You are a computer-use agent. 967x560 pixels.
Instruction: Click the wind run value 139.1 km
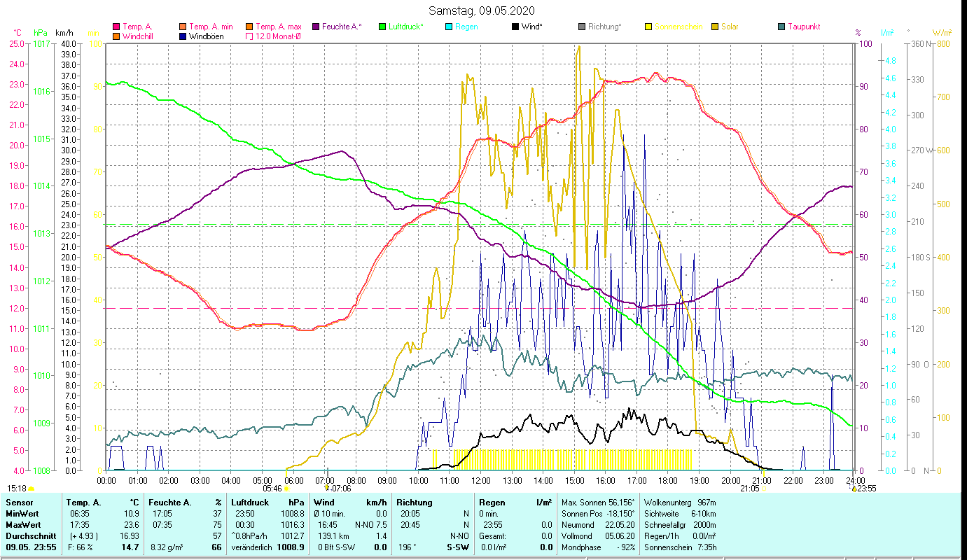[333, 535]
